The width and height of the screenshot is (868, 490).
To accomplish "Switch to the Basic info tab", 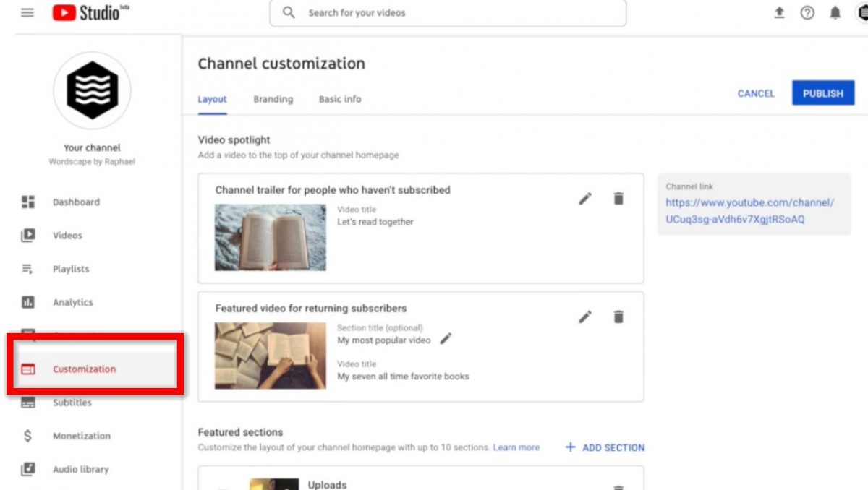I will pos(340,99).
